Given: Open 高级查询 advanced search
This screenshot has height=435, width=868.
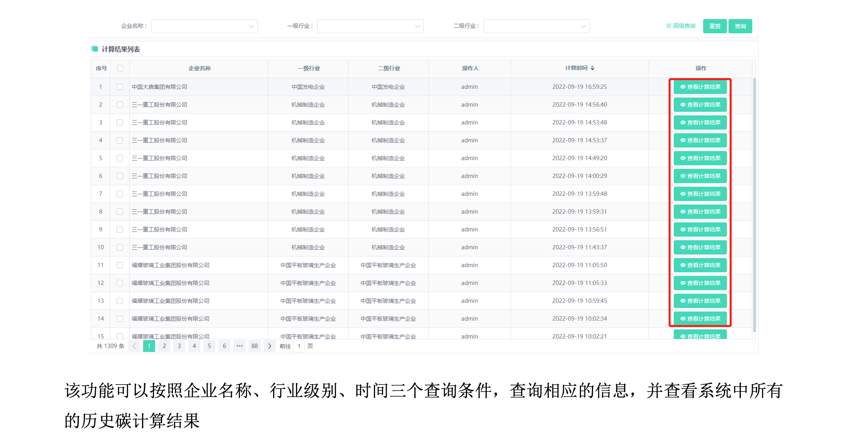Looking at the screenshot, I should point(681,26).
